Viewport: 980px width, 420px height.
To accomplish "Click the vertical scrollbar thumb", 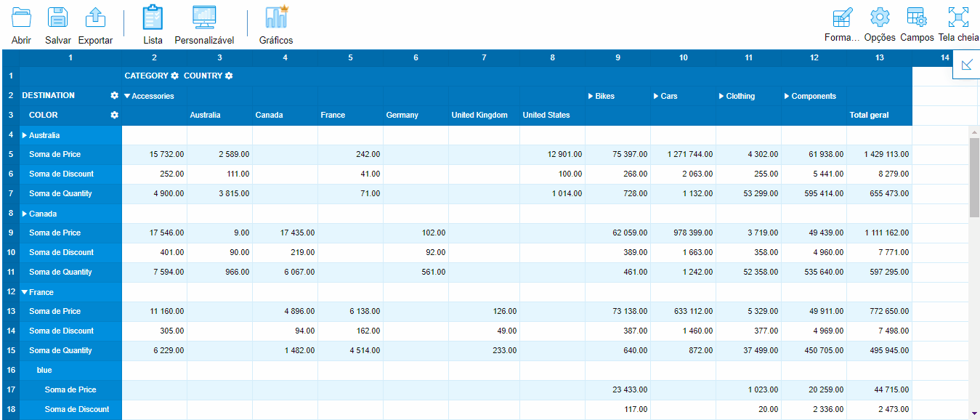I will (974, 178).
